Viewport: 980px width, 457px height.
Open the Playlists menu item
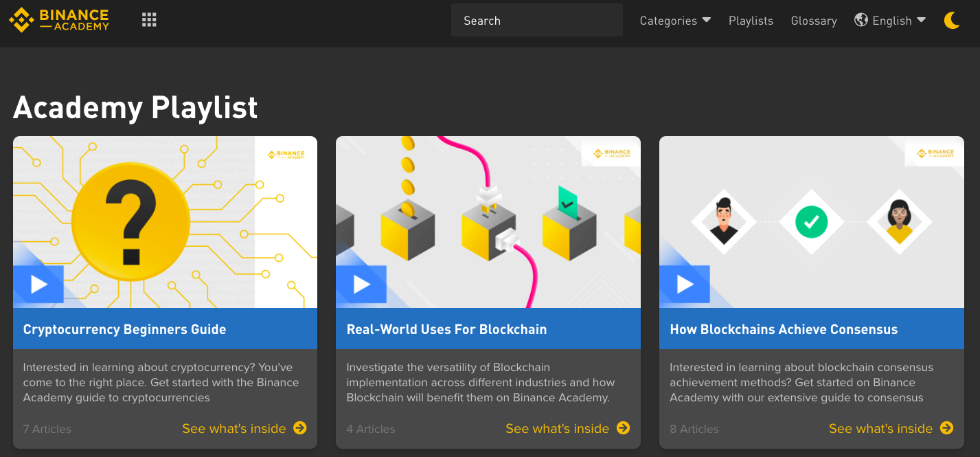751,21
